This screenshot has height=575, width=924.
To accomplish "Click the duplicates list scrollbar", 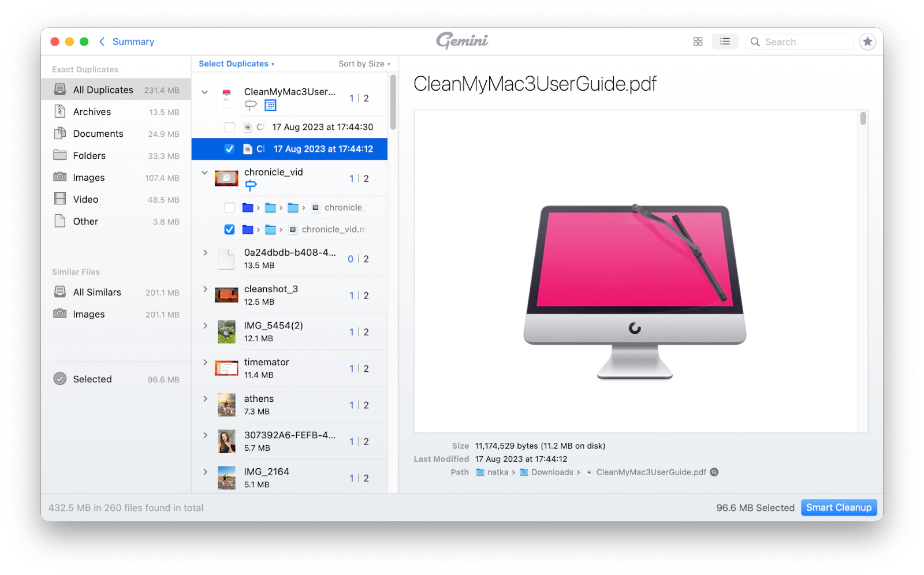I will coord(393,102).
